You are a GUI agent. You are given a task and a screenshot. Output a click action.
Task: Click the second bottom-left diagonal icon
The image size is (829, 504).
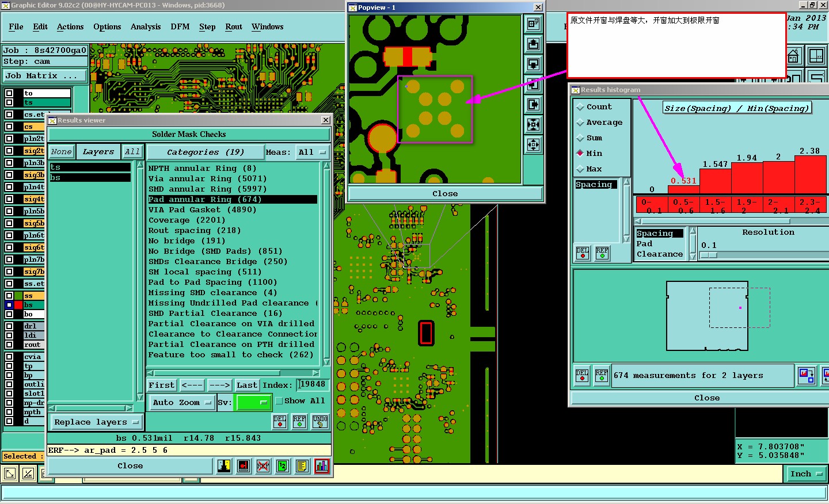(28, 474)
